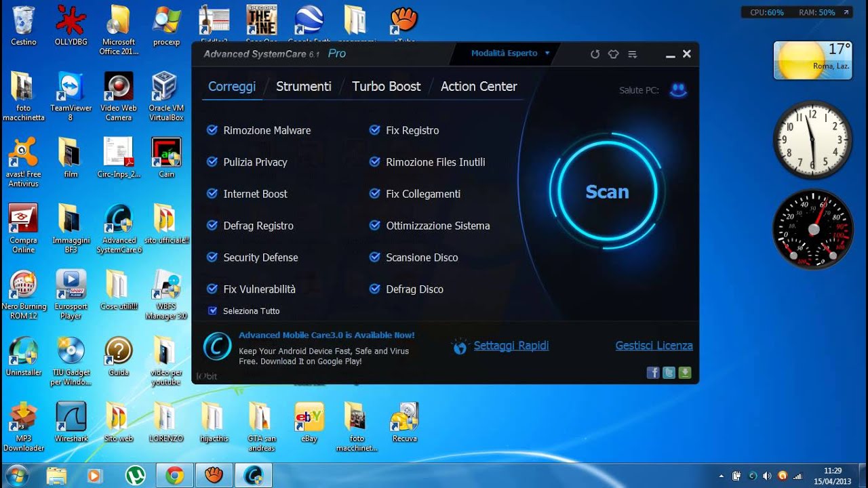The width and height of the screenshot is (868, 488).
Task: Click the Windows Explorer taskbar icon
Action: (x=56, y=475)
